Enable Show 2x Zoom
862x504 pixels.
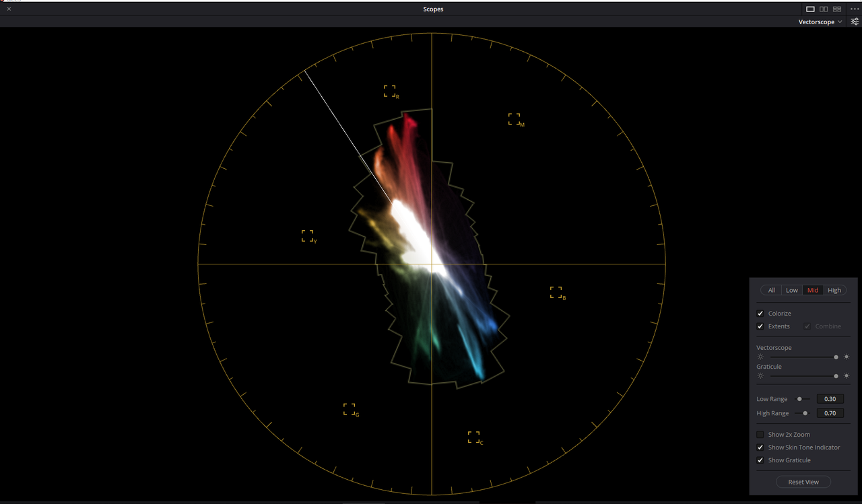pos(760,435)
